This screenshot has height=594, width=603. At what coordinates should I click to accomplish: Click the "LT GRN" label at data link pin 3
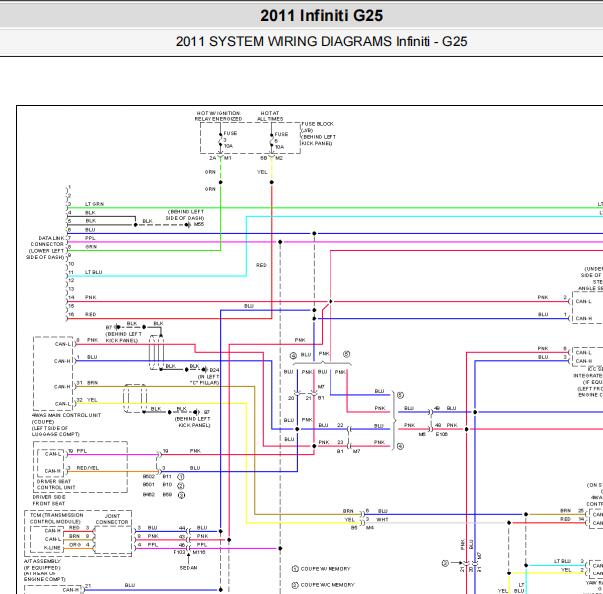95,204
